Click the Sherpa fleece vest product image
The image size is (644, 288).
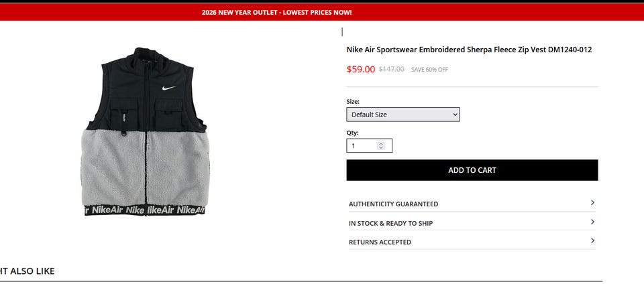coord(145,131)
